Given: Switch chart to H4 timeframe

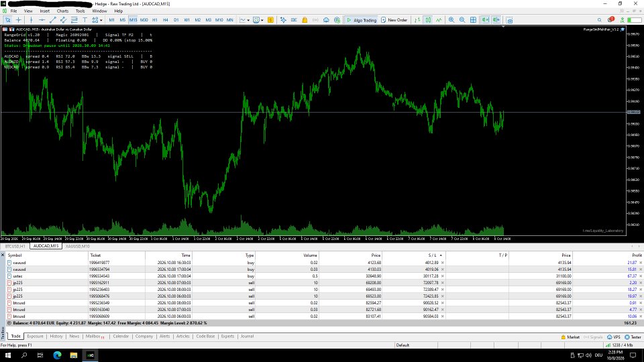Looking at the screenshot, I should coord(165,19).
